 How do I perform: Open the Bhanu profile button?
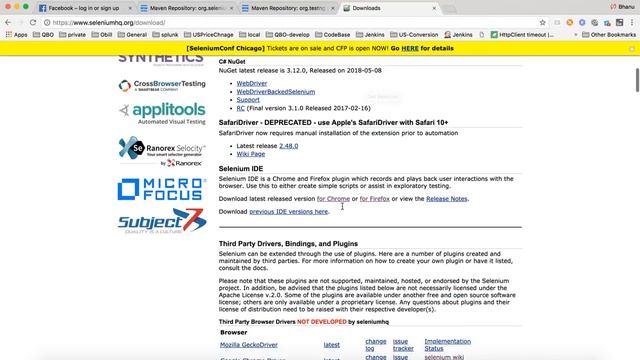point(622,7)
